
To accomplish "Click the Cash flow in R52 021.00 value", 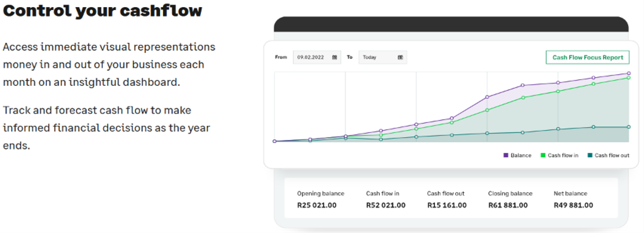I will 386,205.
